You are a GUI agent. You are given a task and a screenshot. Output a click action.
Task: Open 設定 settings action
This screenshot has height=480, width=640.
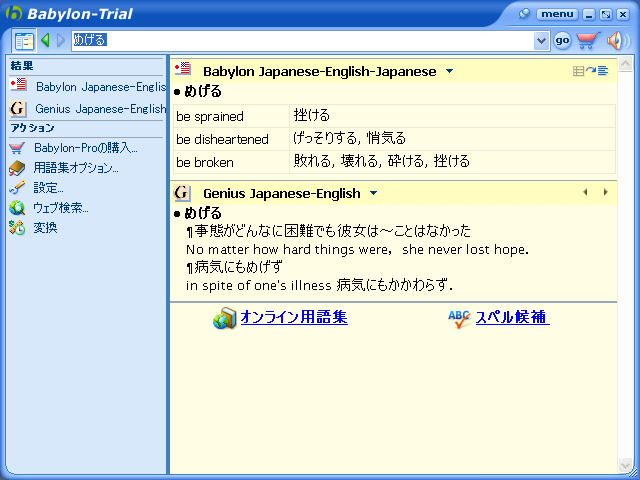click(x=48, y=187)
